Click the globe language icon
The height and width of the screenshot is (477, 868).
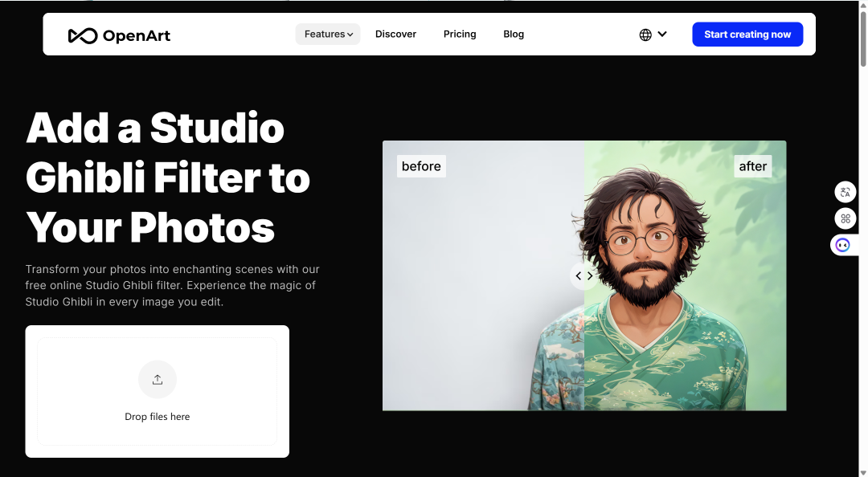pos(645,35)
